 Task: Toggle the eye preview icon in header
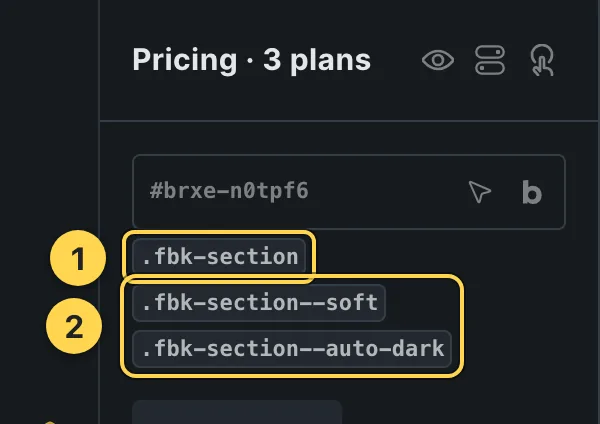click(x=438, y=60)
